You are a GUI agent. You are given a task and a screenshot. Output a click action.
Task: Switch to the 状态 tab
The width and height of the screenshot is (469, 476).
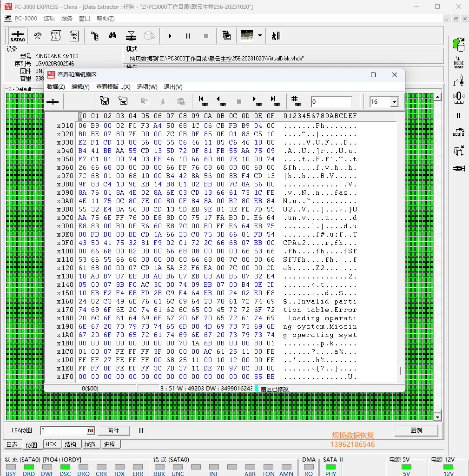tap(90, 444)
